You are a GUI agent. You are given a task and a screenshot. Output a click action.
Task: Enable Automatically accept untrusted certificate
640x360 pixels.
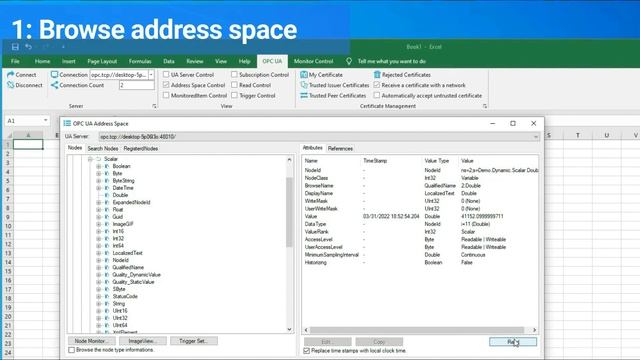point(377,96)
